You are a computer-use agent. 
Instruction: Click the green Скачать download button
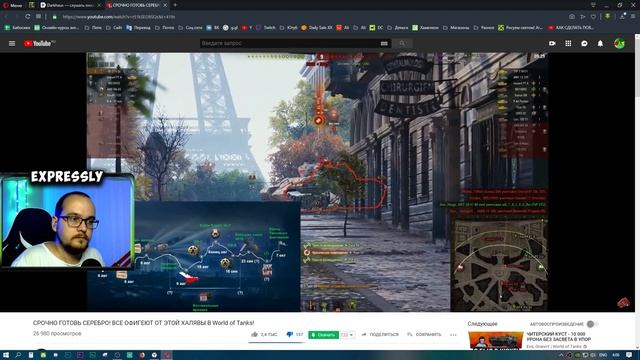[x=323, y=335]
